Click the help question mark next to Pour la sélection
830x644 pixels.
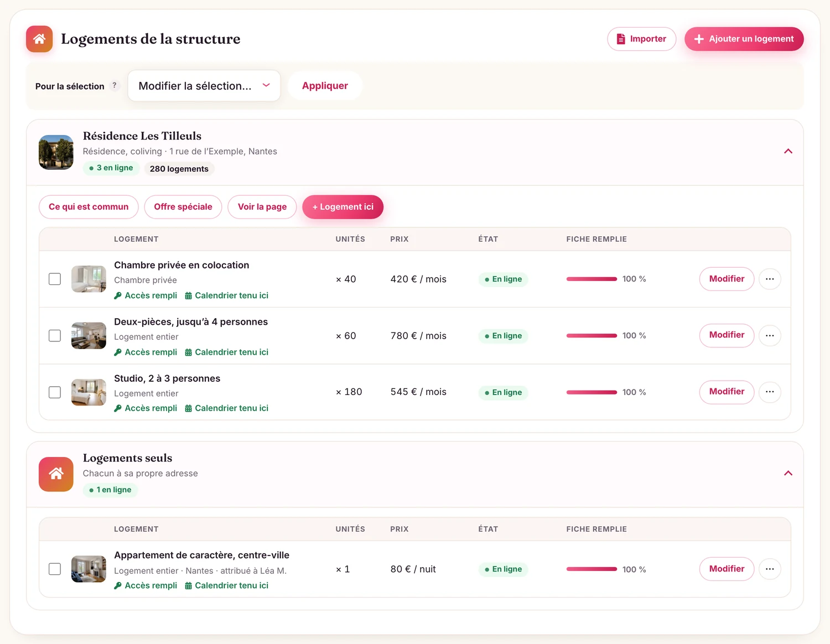[x=115, y=85]
